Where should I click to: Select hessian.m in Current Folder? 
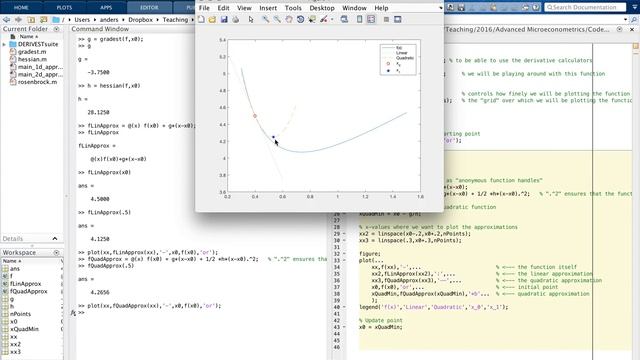pos(32,59)
